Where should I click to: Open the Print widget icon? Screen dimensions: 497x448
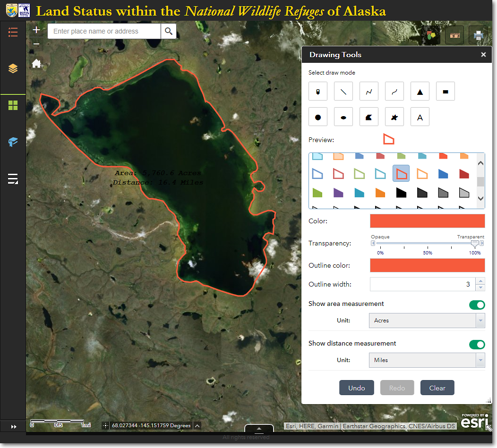tap(478, 35)
